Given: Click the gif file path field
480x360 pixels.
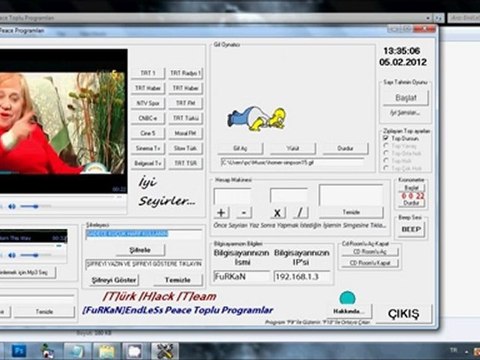Looking at the screenshot, I should (292, 162).
